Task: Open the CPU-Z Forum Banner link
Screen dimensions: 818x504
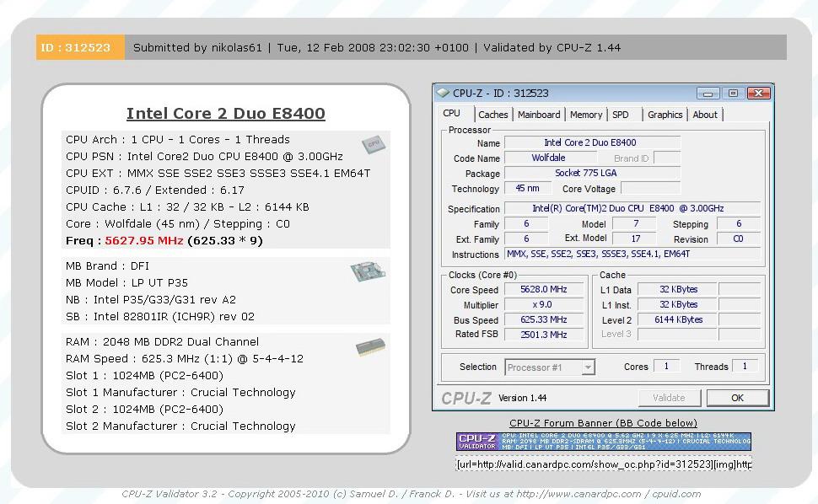Action: [603, 423]
